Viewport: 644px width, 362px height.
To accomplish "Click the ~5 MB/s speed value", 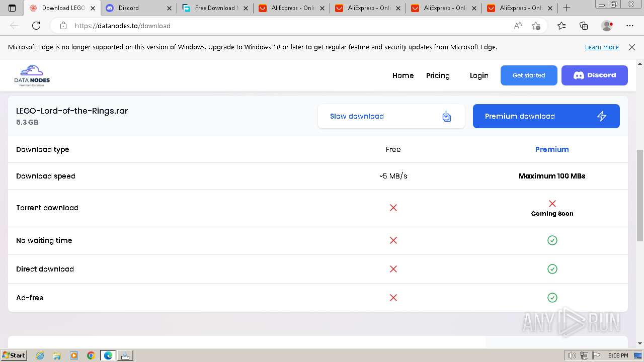I will tap(393, 176).
